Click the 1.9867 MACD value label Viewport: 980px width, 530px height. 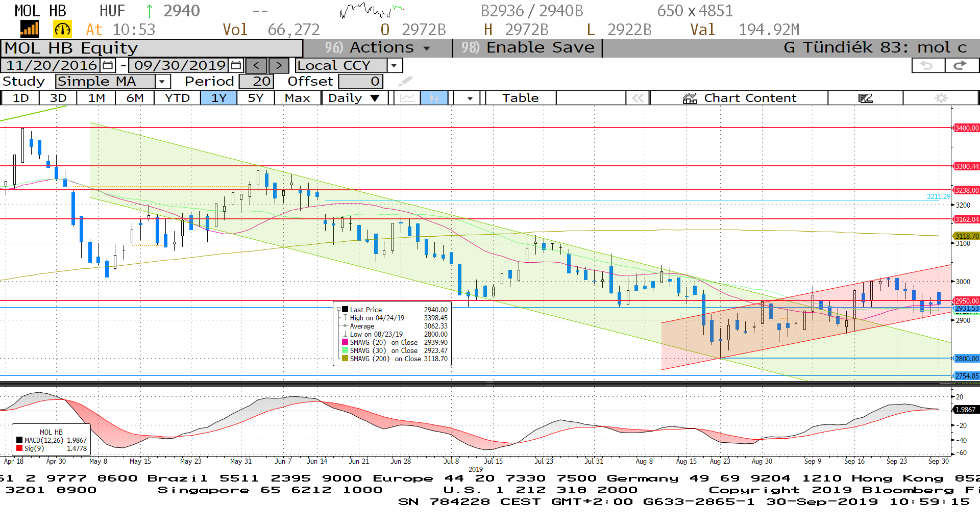[966, 410]
